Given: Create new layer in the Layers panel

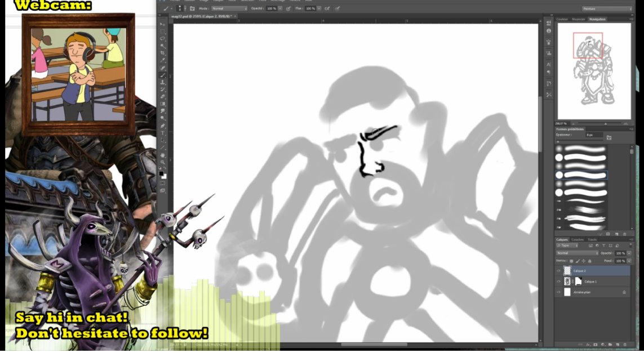Looking at the screenshot, I should click(x=618, y=345).
